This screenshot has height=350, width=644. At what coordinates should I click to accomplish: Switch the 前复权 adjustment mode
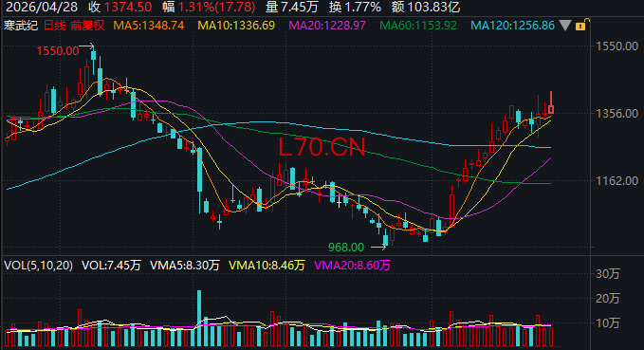coord(87,26)
